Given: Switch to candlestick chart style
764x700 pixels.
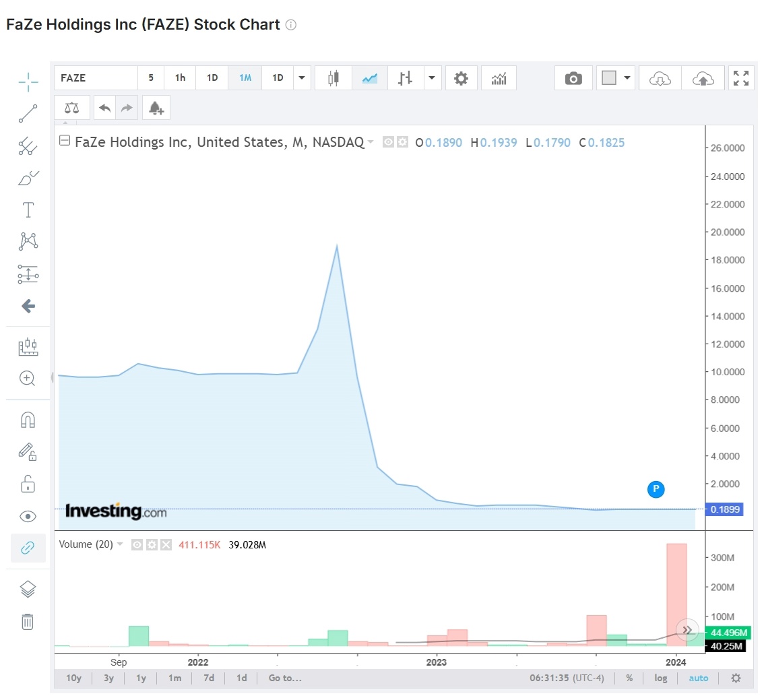Looking at the screenshot, I should (x=333, y=78).
